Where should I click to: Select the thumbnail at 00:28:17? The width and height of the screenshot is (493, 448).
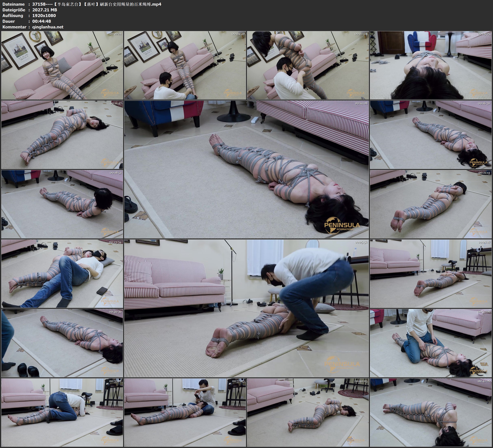(431, 273)
